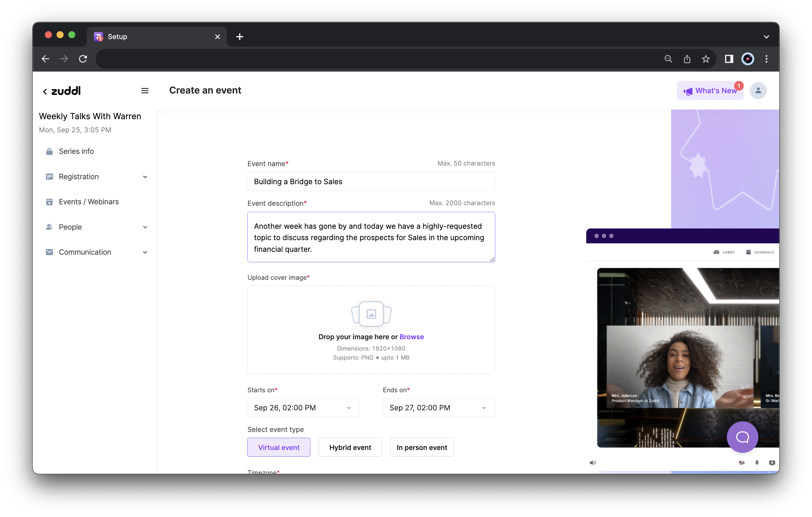Click the Event name input field
Screen dimensions: 812x517
[371, 182]
